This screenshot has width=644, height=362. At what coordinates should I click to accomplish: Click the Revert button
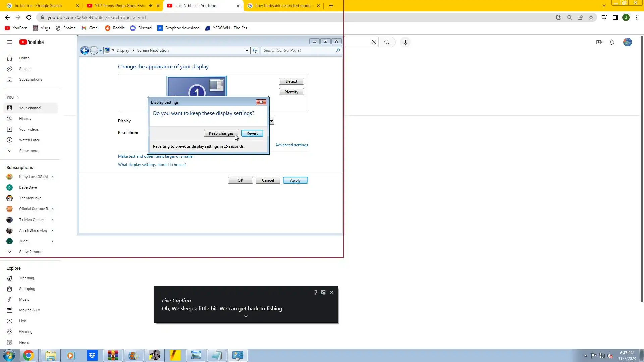coord(252,133)
